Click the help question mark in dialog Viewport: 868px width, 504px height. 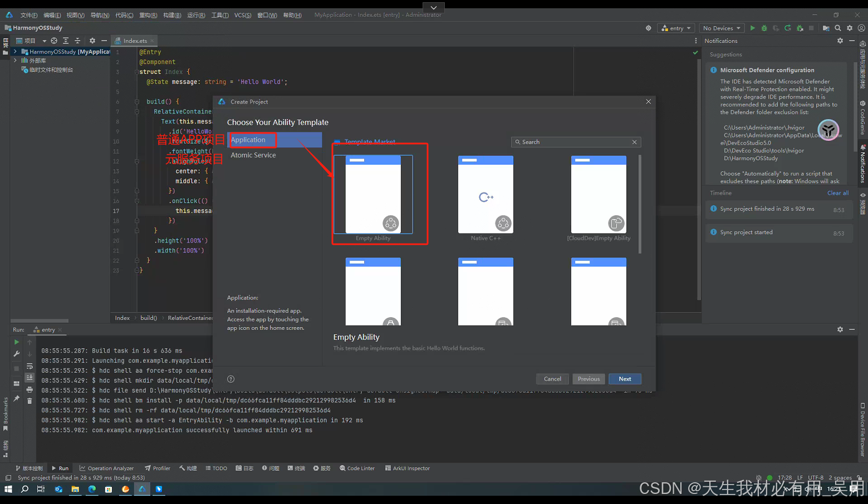coord(231,379)
